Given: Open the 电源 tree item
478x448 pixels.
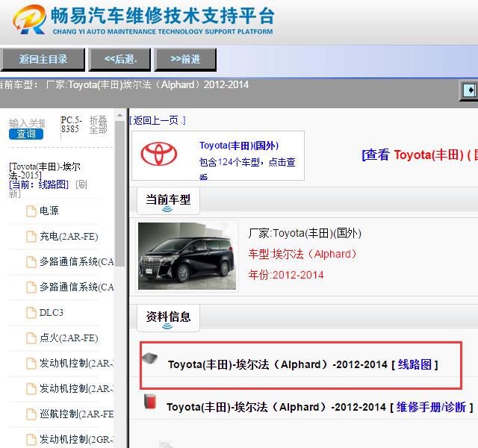Looking at the screenshot, I should [49, 211].
